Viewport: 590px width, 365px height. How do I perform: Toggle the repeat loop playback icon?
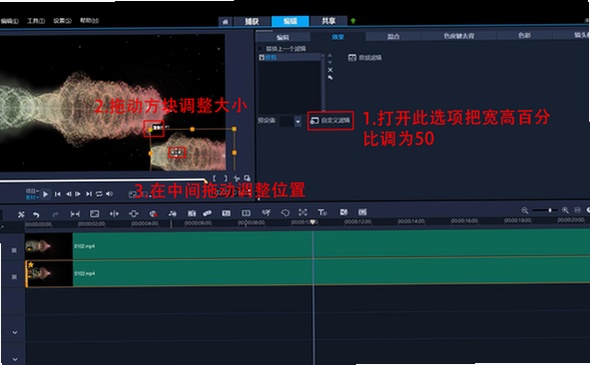point(99,194)
